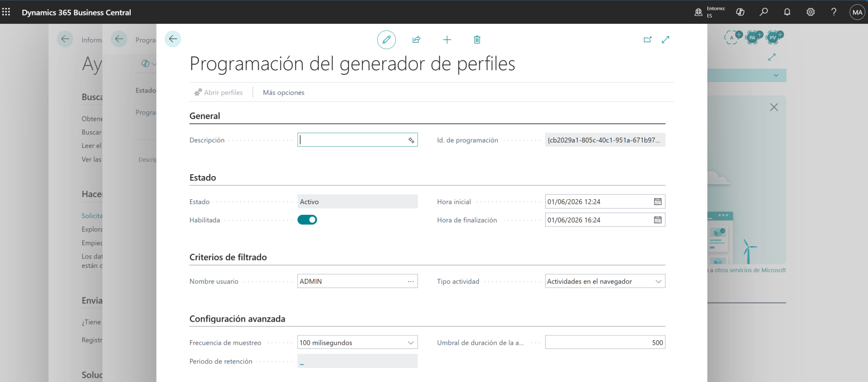Collapse the Estado section header
The height and width of the screenshot is (382, 868).
(203, 178)
